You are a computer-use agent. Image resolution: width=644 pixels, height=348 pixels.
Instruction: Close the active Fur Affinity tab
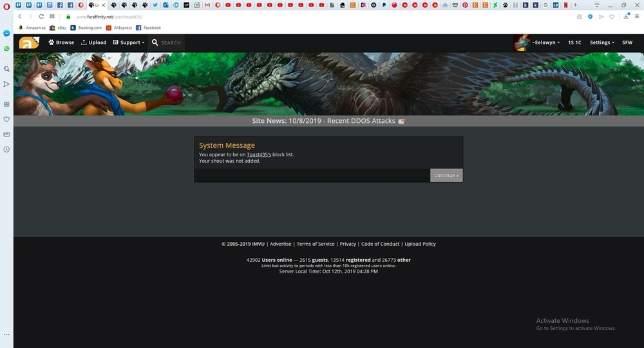click(x=104, y=5)
